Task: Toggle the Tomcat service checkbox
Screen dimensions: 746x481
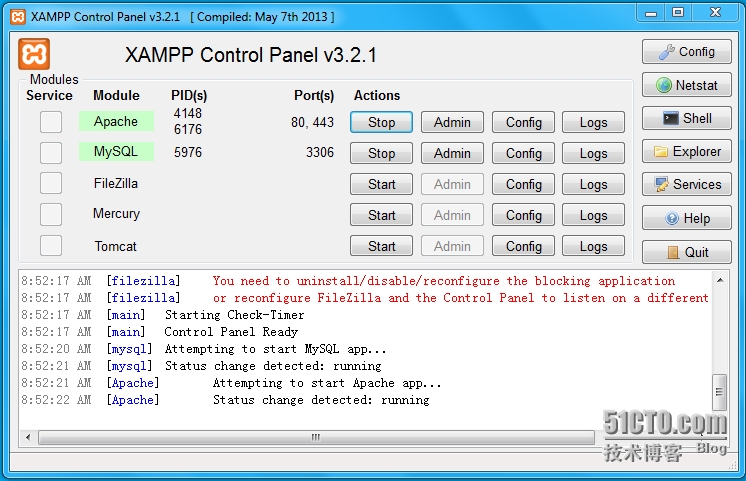Action: 51,245
